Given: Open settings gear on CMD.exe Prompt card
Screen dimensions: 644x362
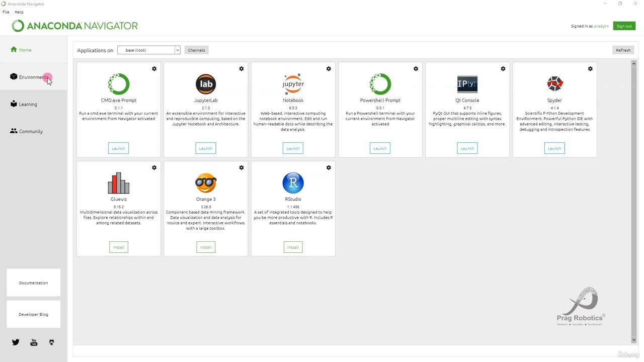Looking at the screenshot, I should click(x=154, y=69).
